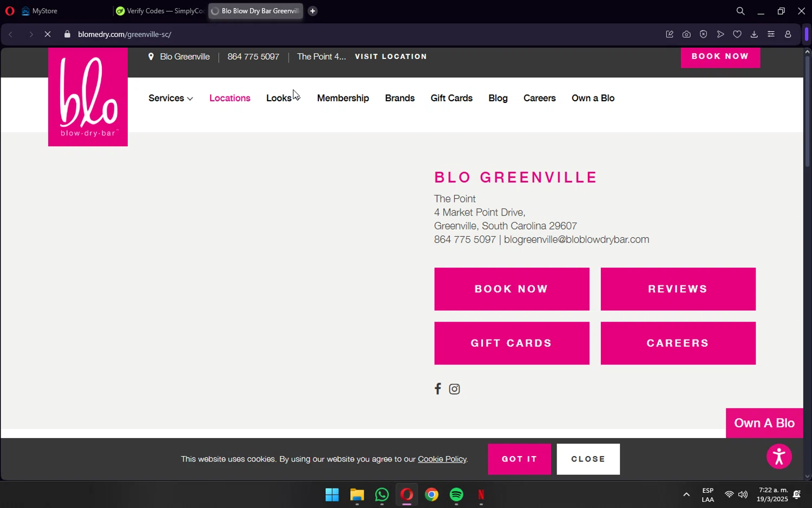Screen dimensions: 812x508
Task: Click the browser tab search icon
Action: [x=740, y=11]
